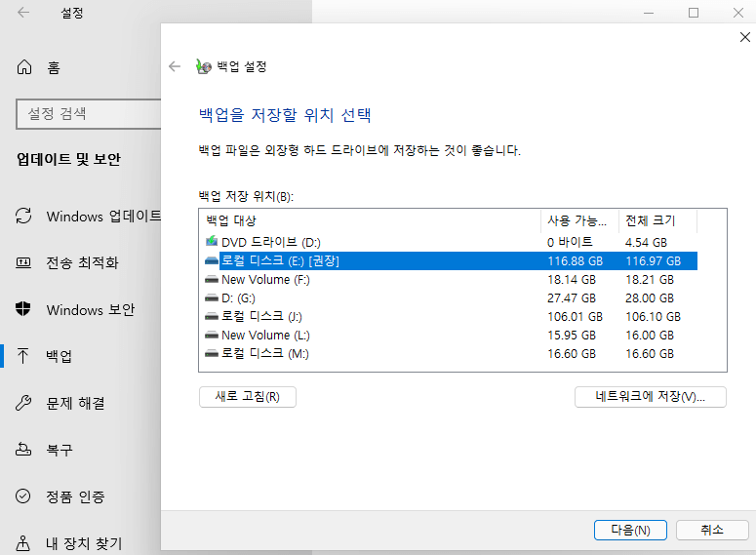Click the 설정 검색 search field

point(89,114)
